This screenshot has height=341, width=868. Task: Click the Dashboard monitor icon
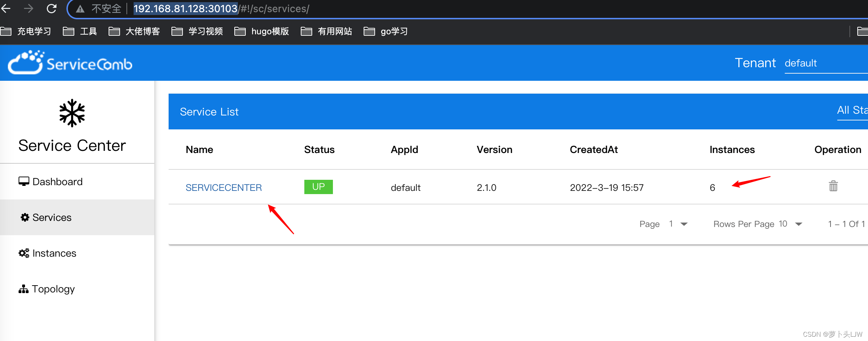pos(24,182)
